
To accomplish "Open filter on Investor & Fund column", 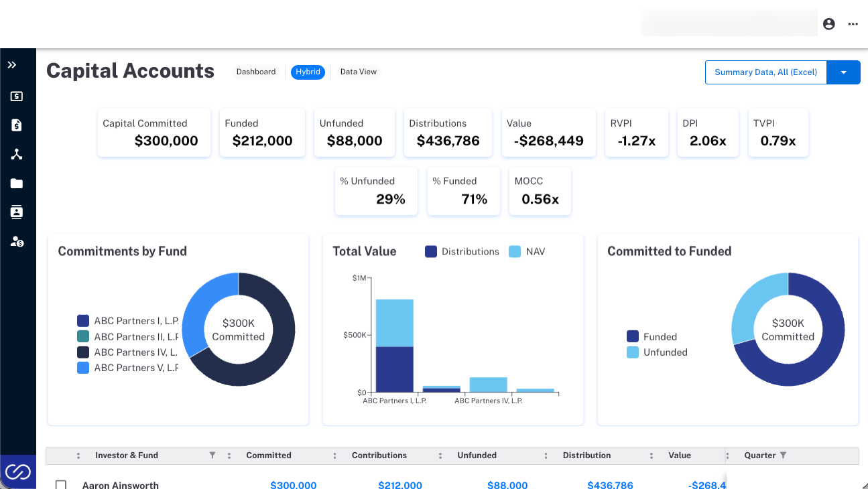I will coord(212,456).
